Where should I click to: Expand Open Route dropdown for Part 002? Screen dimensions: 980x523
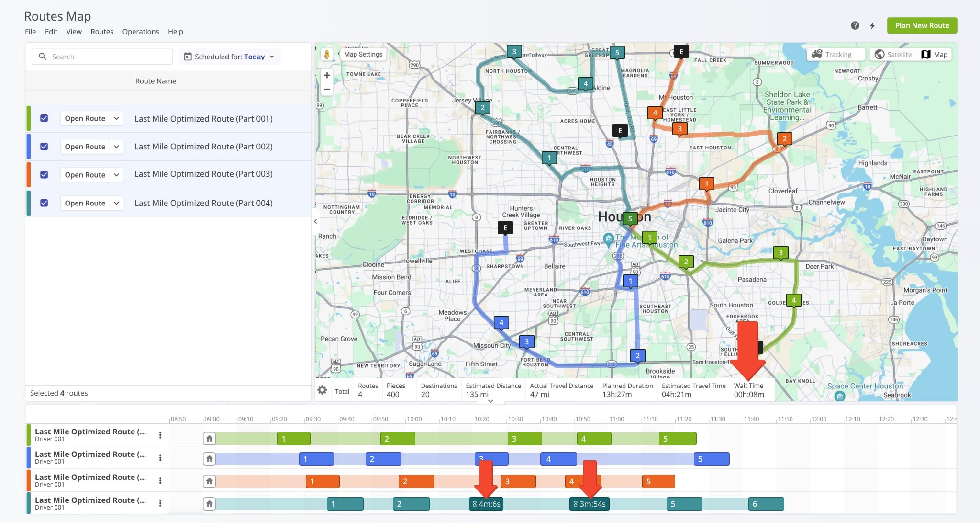pyautogui.click(x=116, y=146)
